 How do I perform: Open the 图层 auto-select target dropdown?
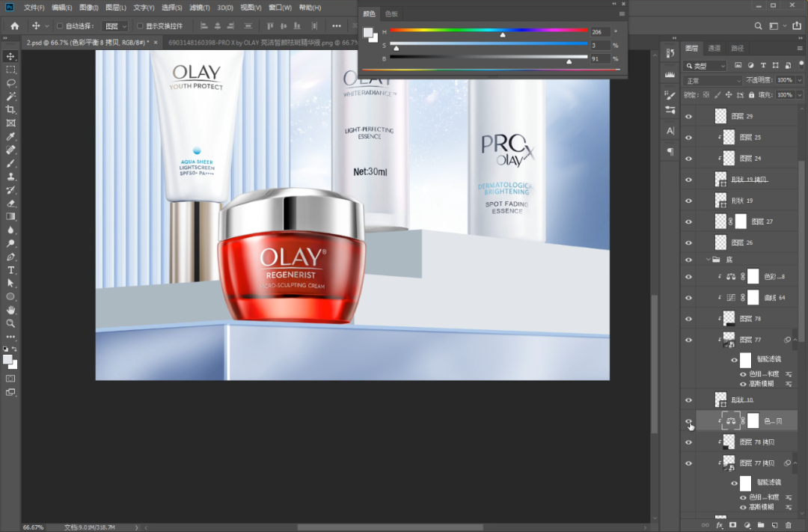[115, 25]
